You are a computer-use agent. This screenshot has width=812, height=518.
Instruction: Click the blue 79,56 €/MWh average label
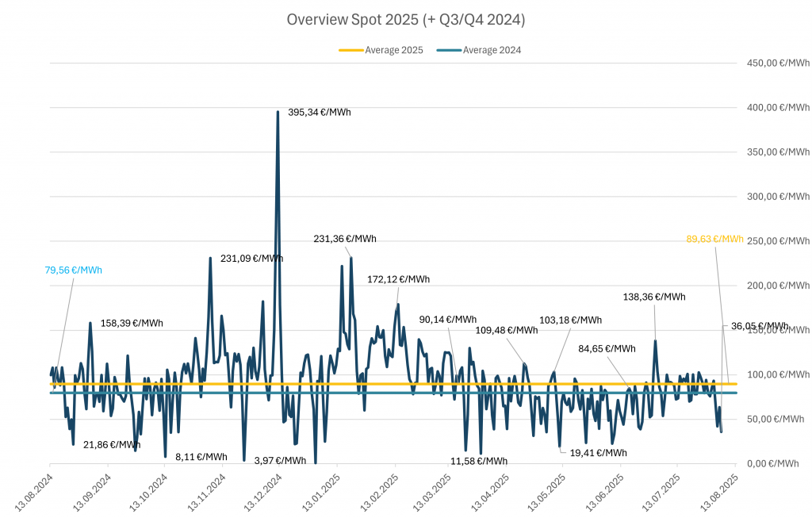(73, 271)
